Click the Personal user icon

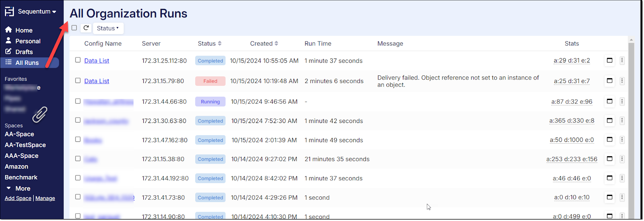tap(8, 41)
